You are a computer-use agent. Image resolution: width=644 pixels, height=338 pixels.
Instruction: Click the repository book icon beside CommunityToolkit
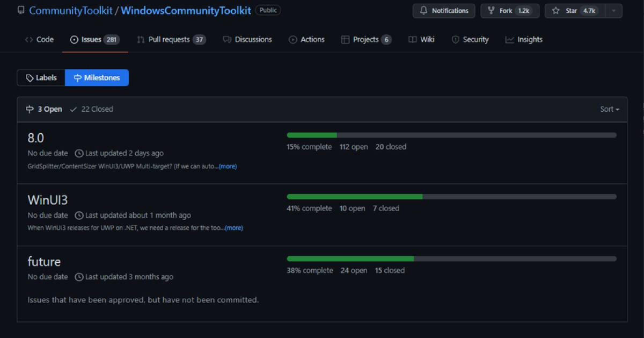(21, 10)
